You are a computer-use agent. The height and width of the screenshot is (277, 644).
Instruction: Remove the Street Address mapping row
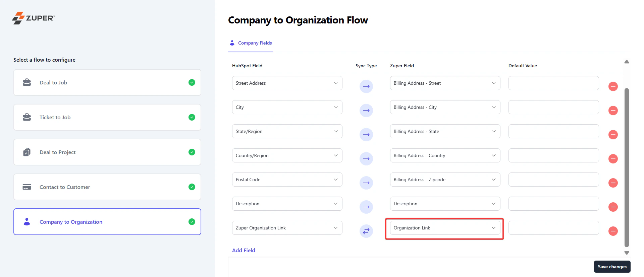pos(613,86)
